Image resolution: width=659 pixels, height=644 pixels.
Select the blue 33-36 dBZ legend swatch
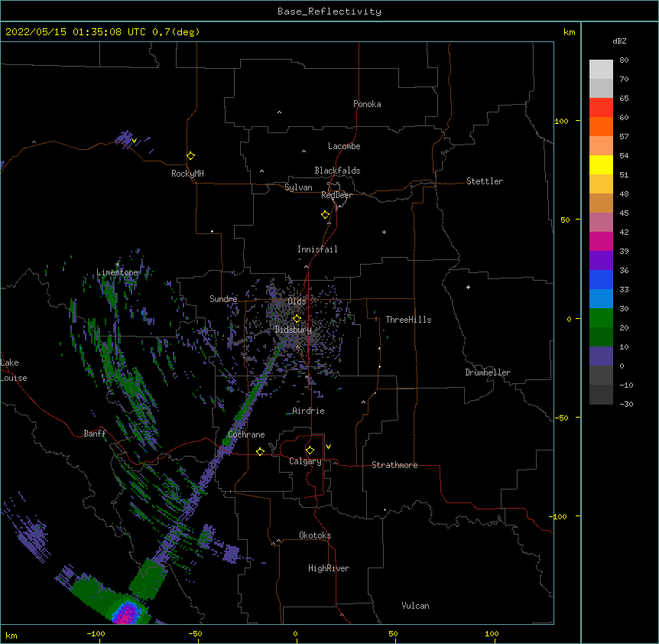[x=601, y=279]
